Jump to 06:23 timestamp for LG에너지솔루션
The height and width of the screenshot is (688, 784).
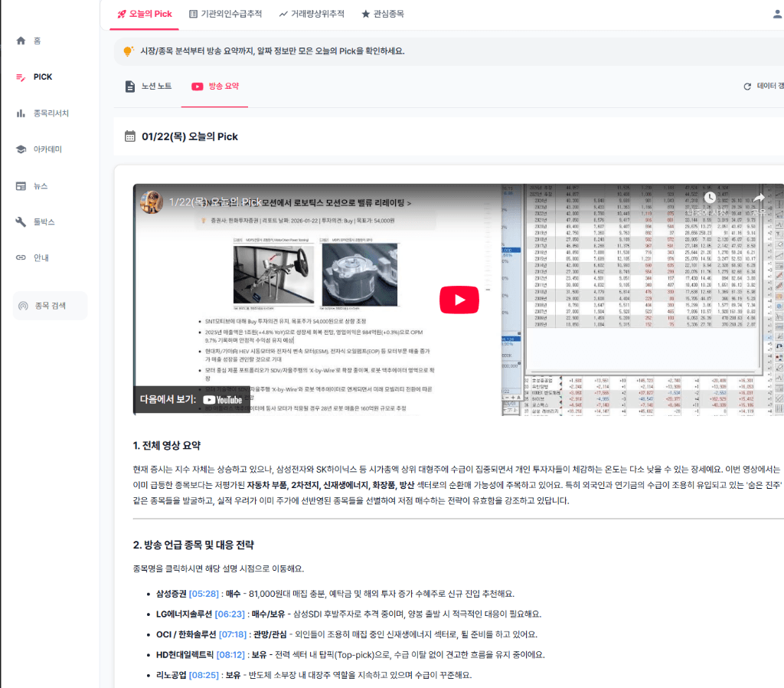(230, 614)
